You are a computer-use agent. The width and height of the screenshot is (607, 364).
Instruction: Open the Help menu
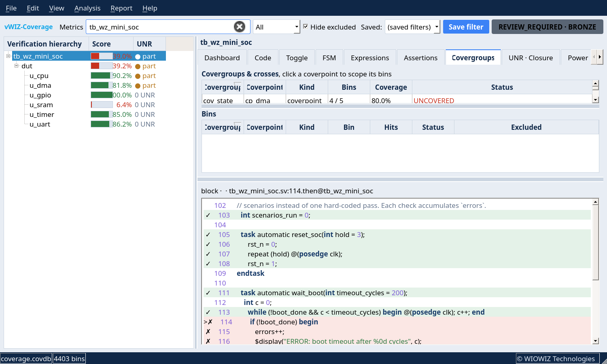click(x=150, y=8)
